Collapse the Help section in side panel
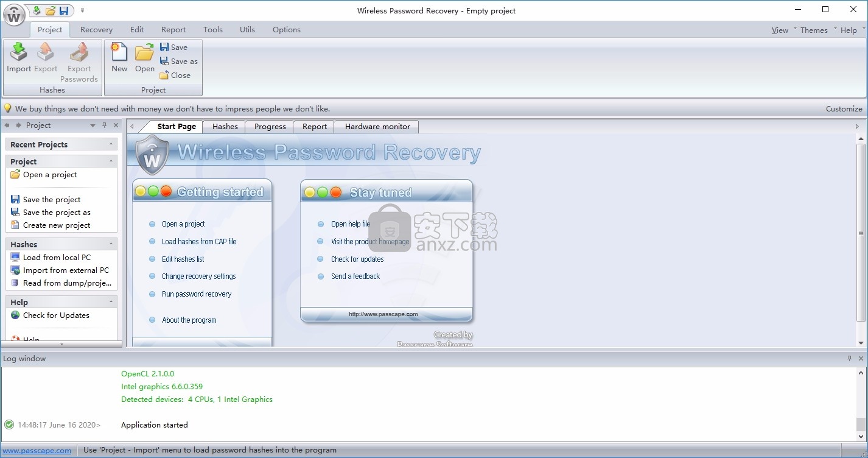This screenshot has height=458, width=868. [x=111, y=302]
